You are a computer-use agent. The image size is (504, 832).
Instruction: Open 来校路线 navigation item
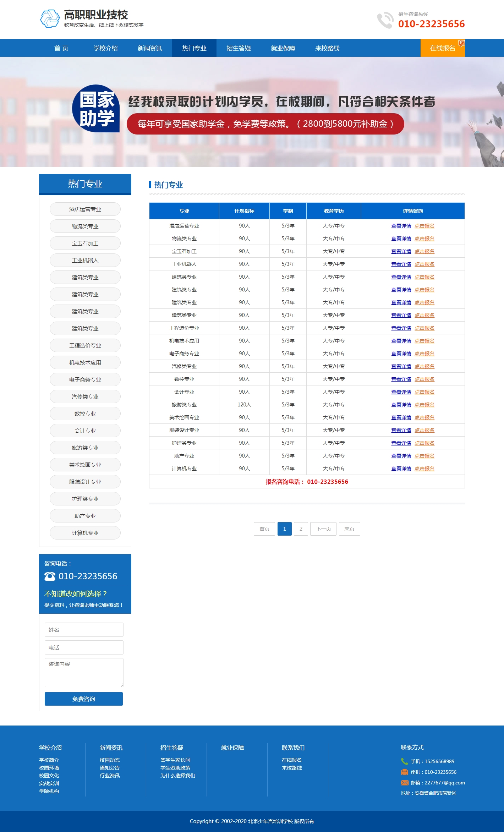[327, 48]
